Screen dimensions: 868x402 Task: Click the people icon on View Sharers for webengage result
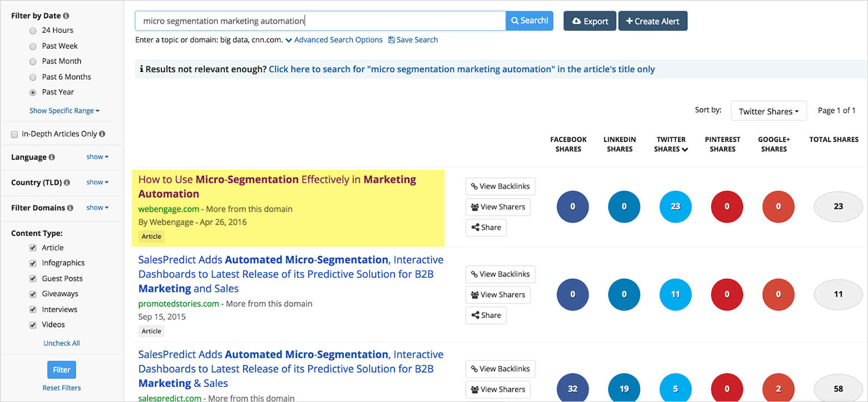(475, 207)
